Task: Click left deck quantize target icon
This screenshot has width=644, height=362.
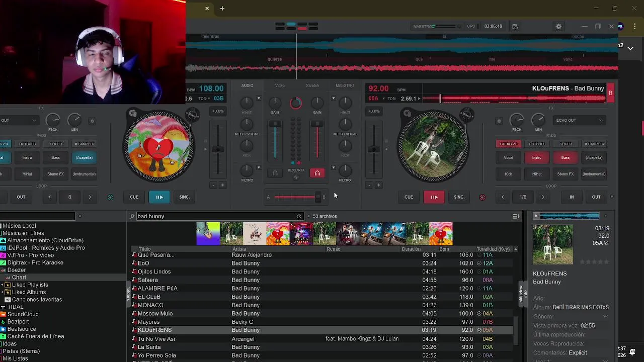Action: (110, 197)
